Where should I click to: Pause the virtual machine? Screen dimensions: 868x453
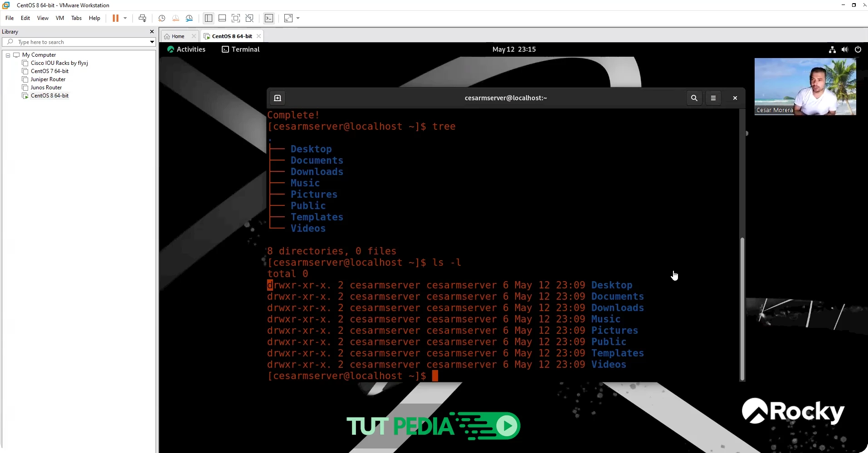116,18
